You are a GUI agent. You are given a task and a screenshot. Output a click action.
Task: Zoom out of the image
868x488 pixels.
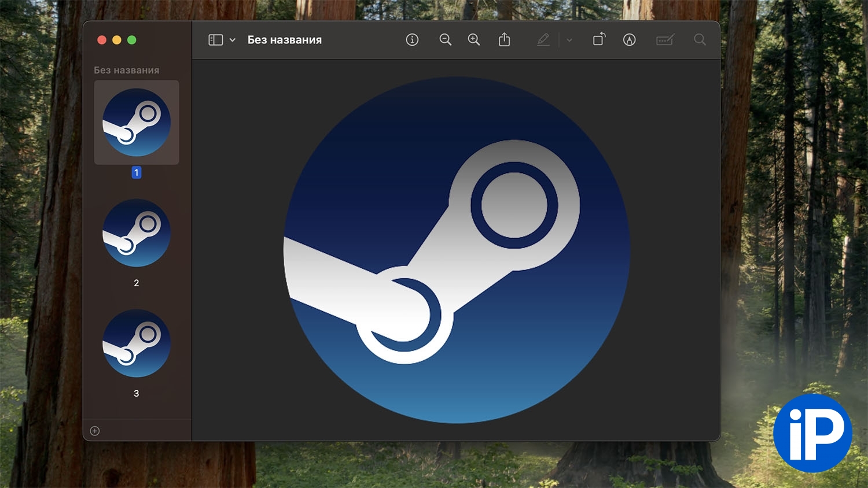(x=445, y=40)
